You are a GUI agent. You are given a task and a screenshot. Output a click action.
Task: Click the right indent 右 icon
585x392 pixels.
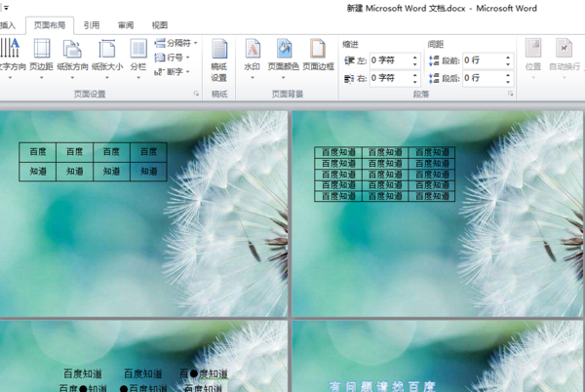pyautogui.click(x=349, y=78)
